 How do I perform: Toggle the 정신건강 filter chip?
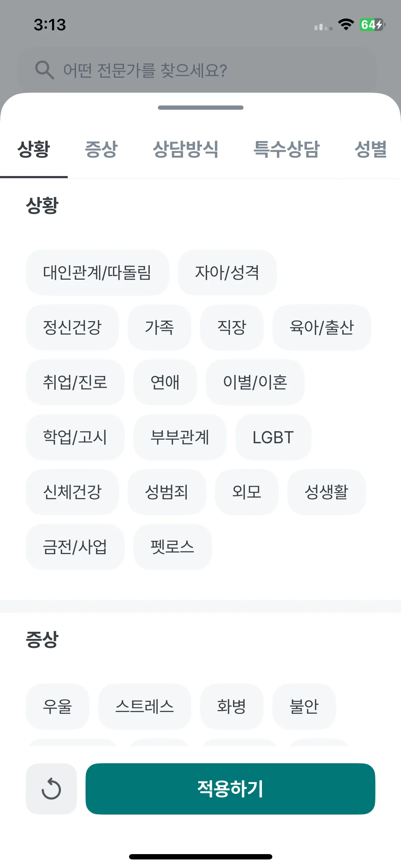pos(72,327)
